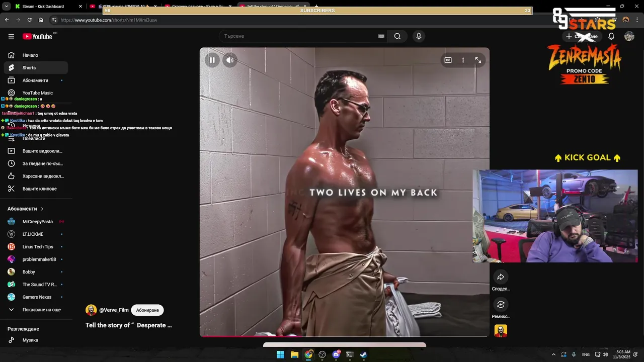This screenshot has width=644, height=362.
Task: Open Музика under Разглеждане
Action: click(35, 340)
